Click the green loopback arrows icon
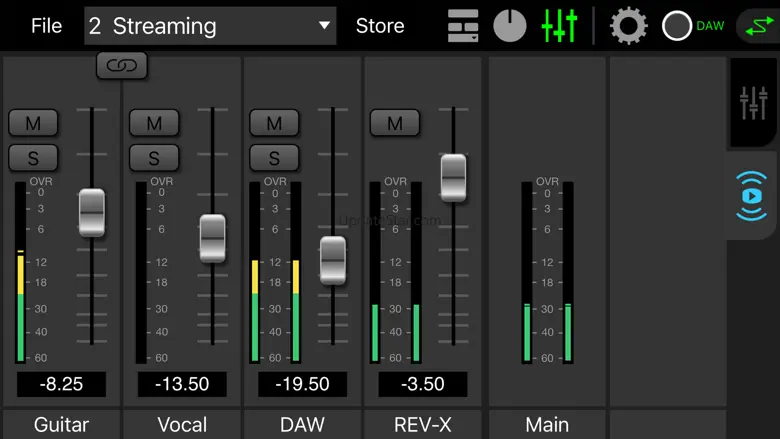The width and height of the screenshot is (780, 439). point(756,26)
